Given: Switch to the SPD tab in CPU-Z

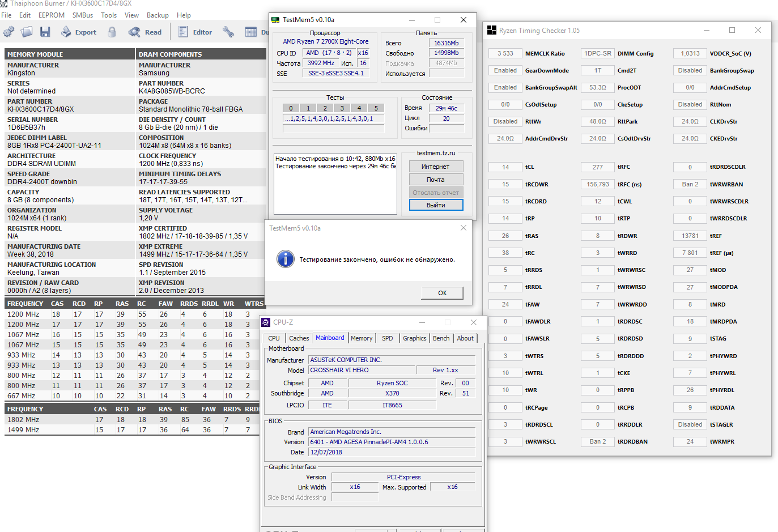Looking at the screenshot, I should point(388,338).
